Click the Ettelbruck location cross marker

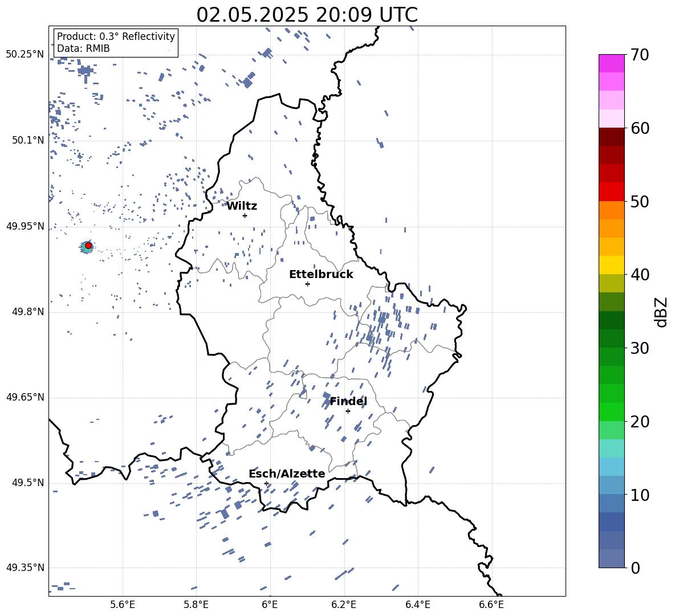307,284
